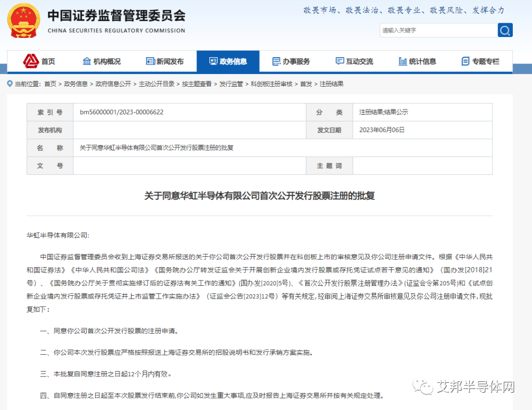Click index number bm56000001/2023-00006622
Screen dimensions: 532x410
(x=122, y=112)
